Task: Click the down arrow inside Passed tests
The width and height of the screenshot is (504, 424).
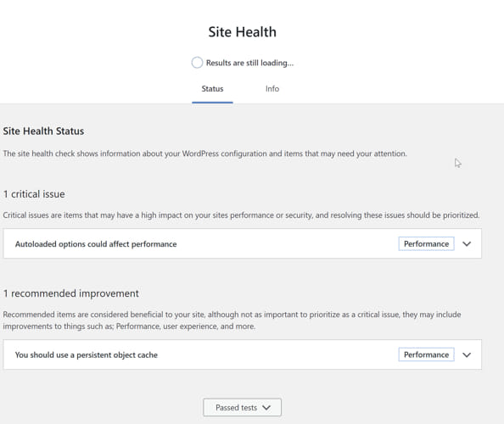Action: point(266,408)
